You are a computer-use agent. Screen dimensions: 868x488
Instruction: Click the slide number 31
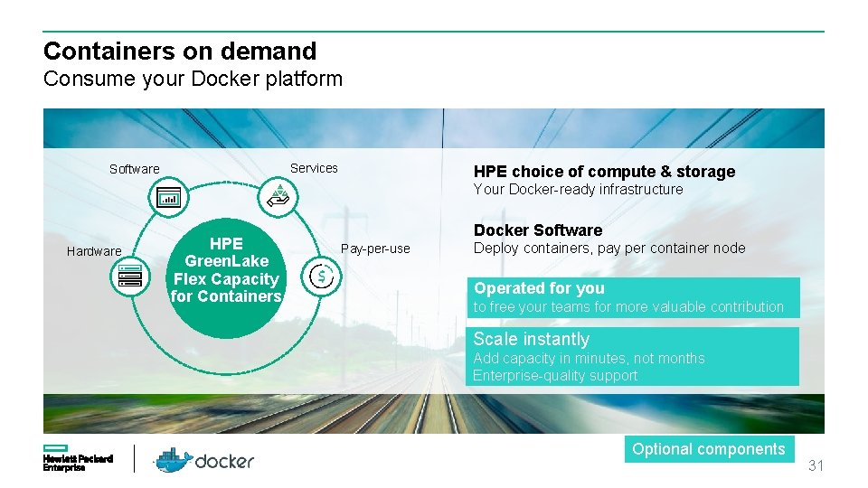tap(816, 465)
